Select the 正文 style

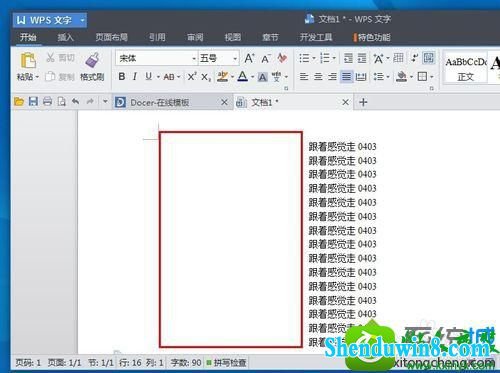point(466,69)
